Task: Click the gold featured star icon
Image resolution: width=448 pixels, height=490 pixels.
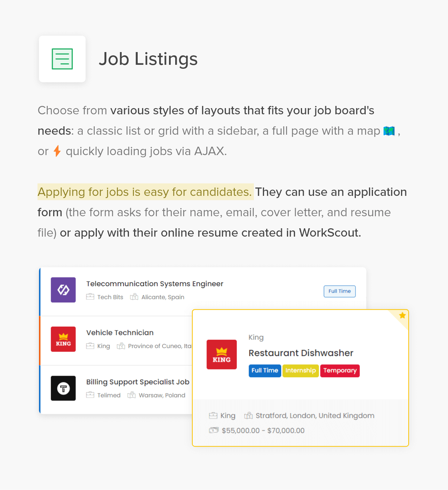Action: tap(402, 316)
